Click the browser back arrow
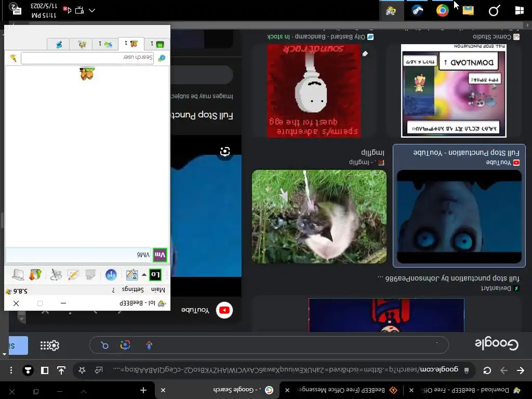The height and width of the screenshot is (399, 532). (521, 370)
